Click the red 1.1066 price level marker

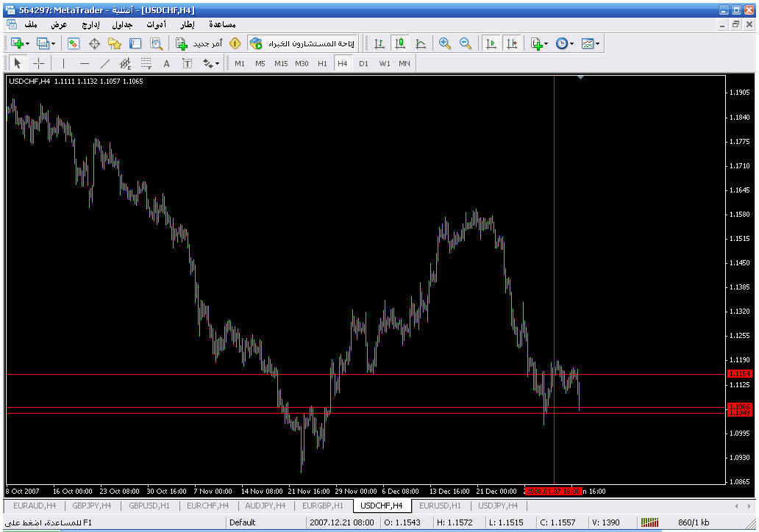(x=738, y=406)
